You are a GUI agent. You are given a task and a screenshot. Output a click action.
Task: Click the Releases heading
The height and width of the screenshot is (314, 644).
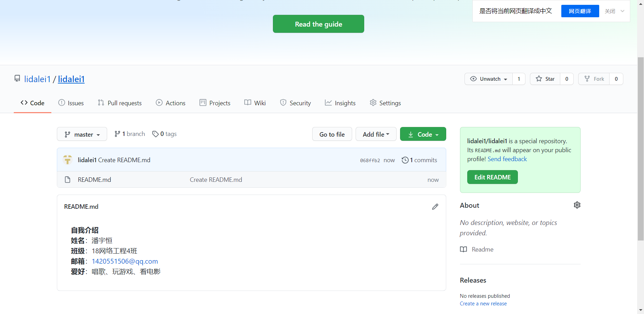click(473, 280)
